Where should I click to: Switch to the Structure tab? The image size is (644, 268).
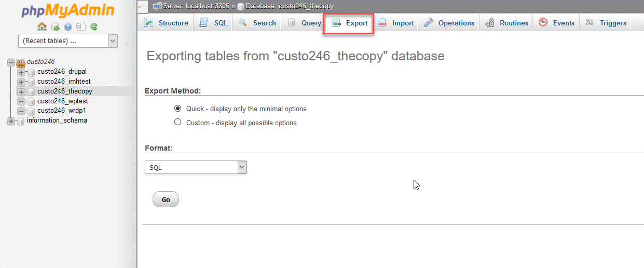(166, 23)
